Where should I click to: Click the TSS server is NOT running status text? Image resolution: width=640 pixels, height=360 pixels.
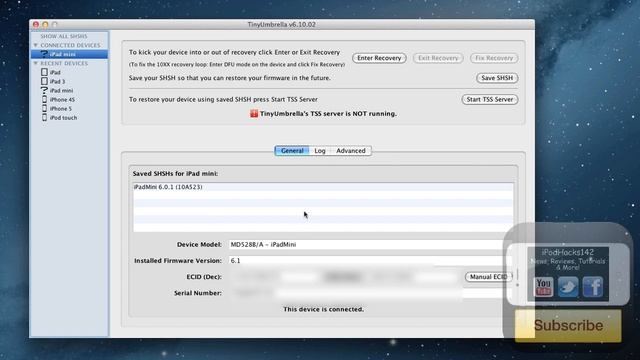[328, 113]
